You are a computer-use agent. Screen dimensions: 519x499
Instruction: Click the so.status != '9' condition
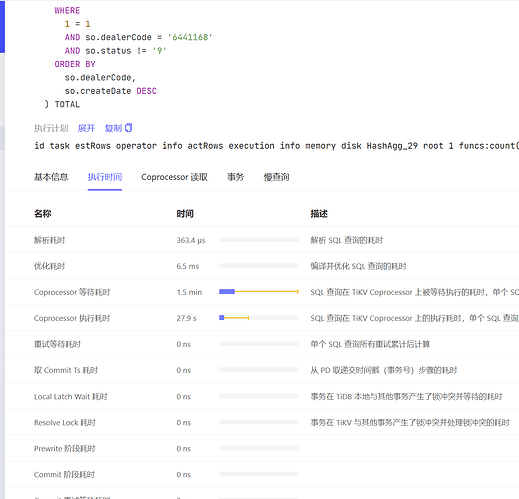pyautogui.click(x=126, y=51)
